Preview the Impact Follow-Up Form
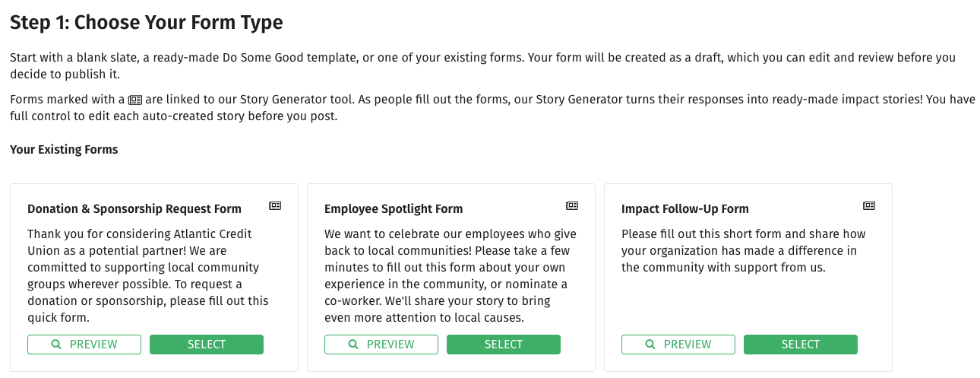The height and width of the screenshot is (378, 980). 678,345
